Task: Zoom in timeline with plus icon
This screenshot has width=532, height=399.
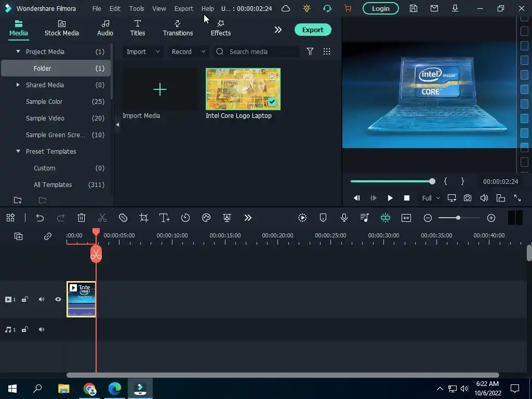Action: [x=491, y=218]
